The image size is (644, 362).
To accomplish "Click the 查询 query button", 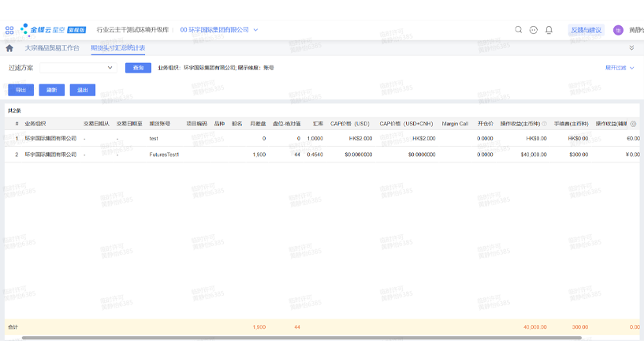I will 138,68.
